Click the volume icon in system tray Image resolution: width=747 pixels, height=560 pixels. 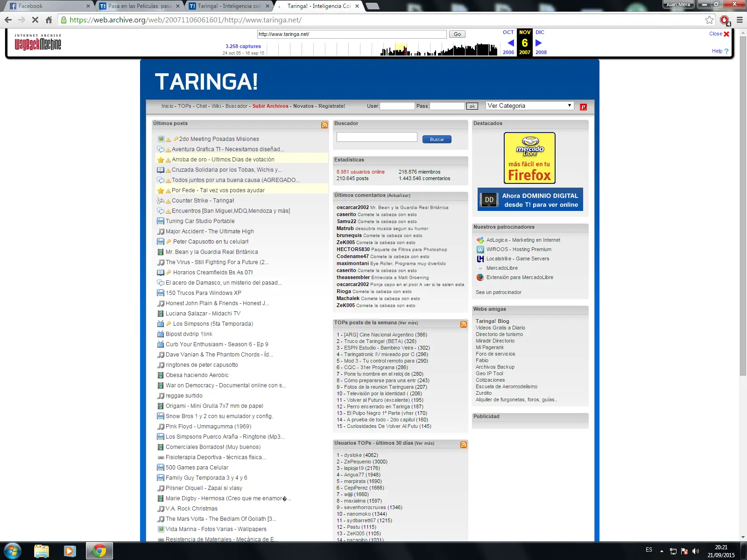pyautogui.click(x=696, y=551)
